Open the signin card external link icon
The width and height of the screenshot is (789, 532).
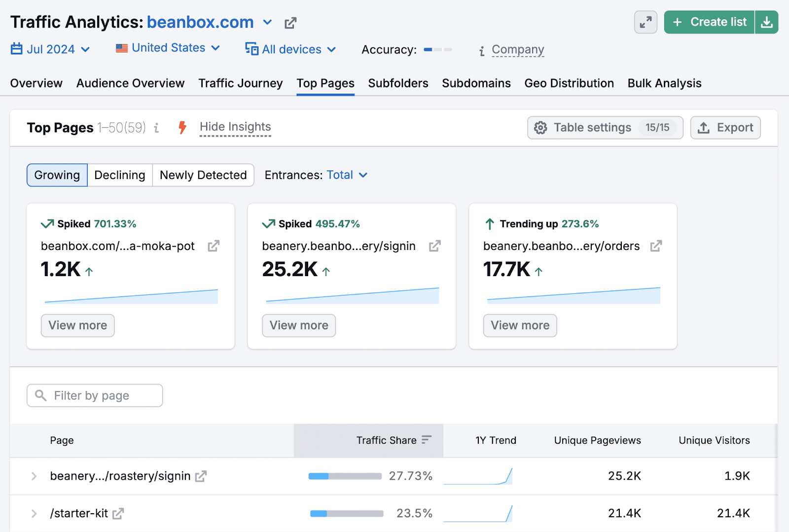434,246
